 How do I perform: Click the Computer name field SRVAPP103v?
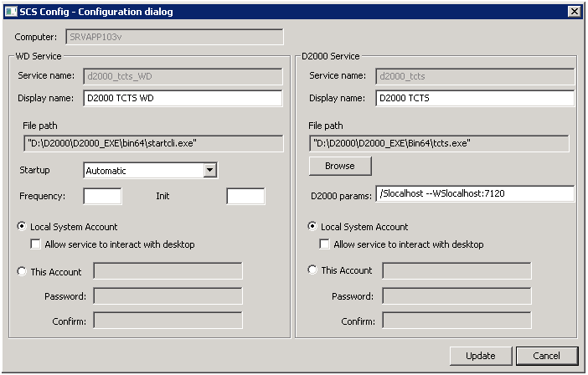pyautogui.click(x=173, y=38)
